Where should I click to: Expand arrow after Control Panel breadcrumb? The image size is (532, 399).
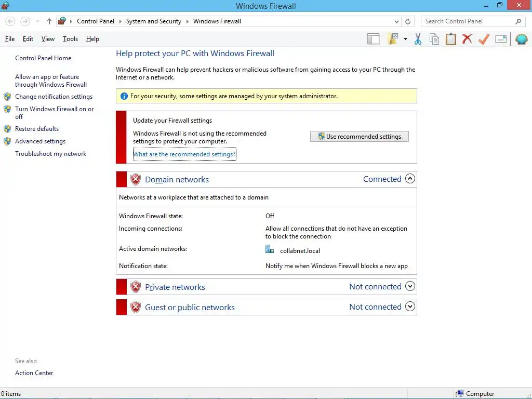120,21
